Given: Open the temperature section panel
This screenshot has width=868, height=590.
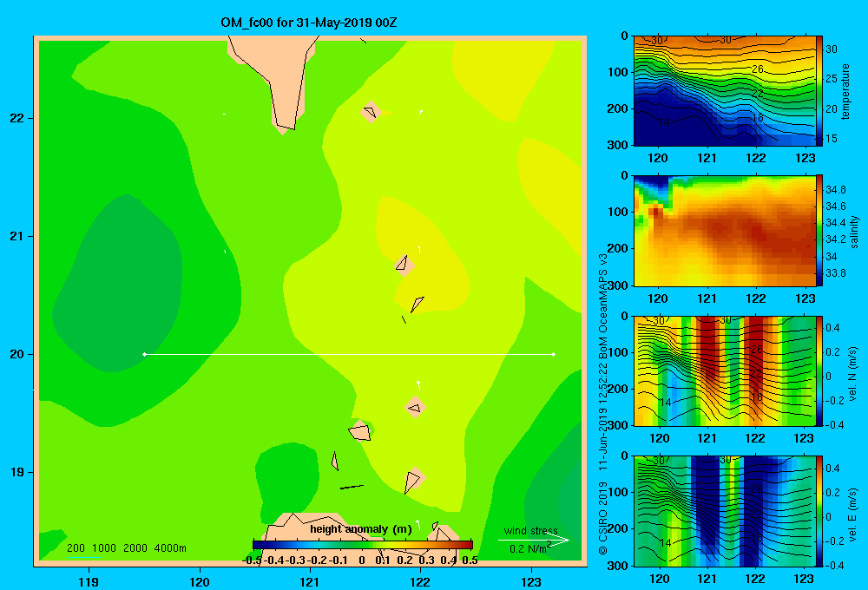Looking at the screenshot, I should (x=725, y=91).
